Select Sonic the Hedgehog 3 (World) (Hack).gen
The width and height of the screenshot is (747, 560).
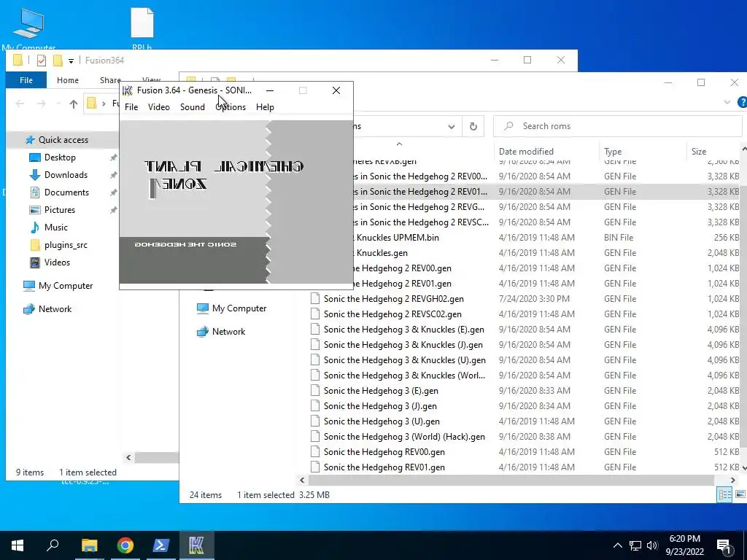point(404,437)
